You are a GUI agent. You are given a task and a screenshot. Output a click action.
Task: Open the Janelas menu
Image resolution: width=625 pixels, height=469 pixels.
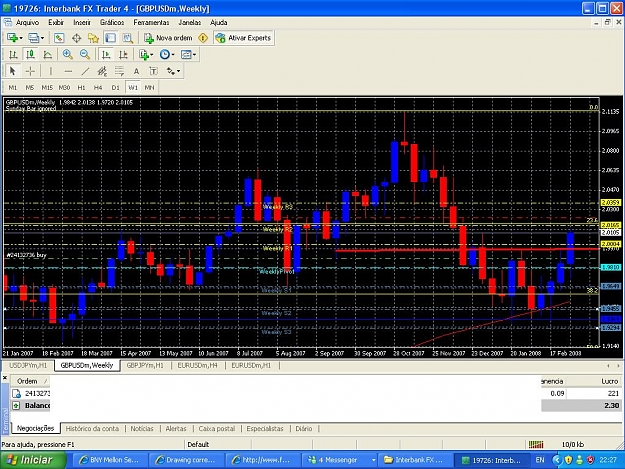click(190, 22)
